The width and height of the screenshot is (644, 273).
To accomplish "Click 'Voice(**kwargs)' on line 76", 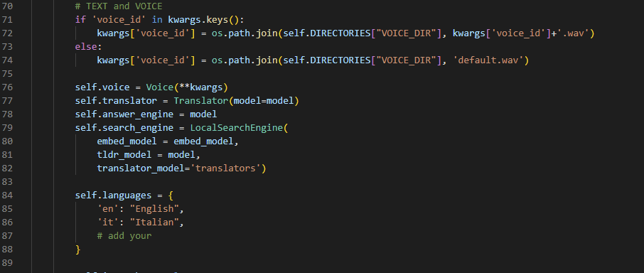I will click(187, 87).
